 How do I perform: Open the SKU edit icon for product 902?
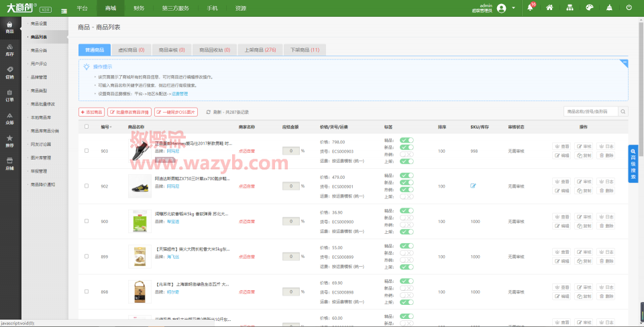click(x=473, y=186)
